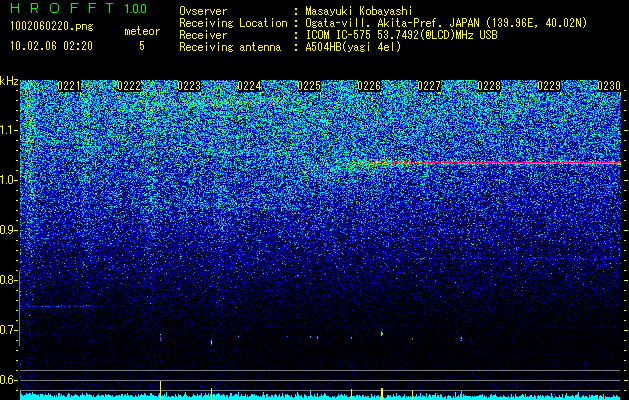Click time marker 0228
Image resolution: width=629 pixels, height=400 pixels.
489,86
